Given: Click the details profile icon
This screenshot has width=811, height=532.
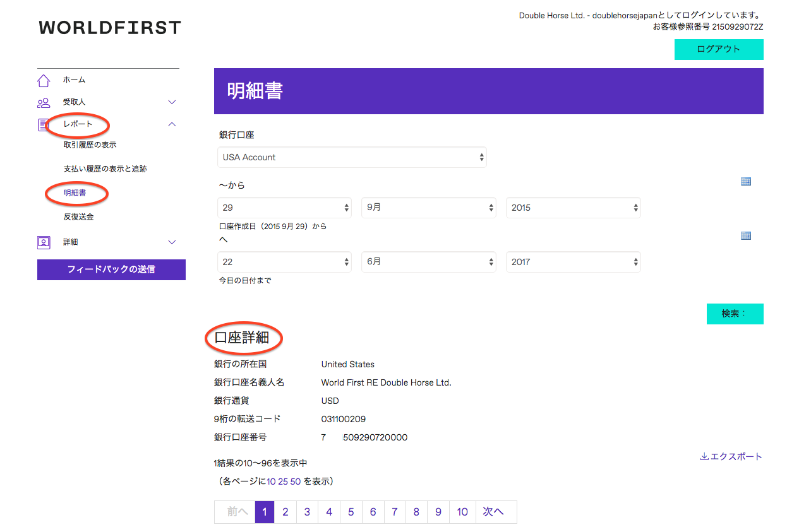Looking at the screenshot, I should coord(44,242).
